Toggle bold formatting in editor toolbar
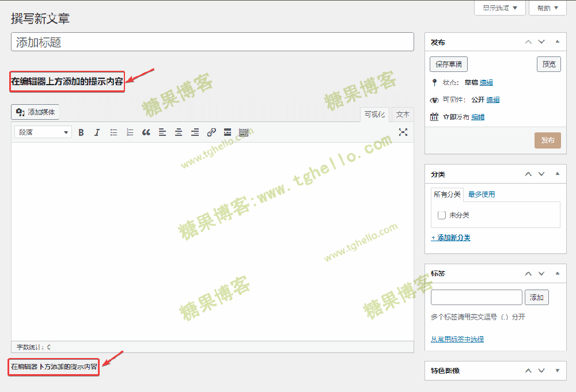Viewport: 576px width, 392px height. point(81,132)
